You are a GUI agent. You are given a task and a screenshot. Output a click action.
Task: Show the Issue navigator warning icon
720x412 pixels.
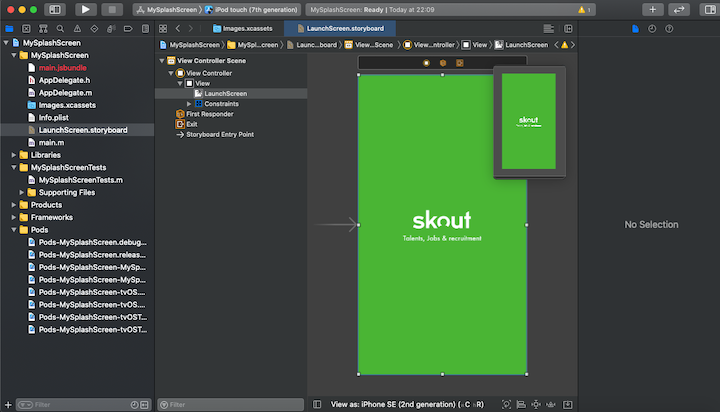pos(76,28)
